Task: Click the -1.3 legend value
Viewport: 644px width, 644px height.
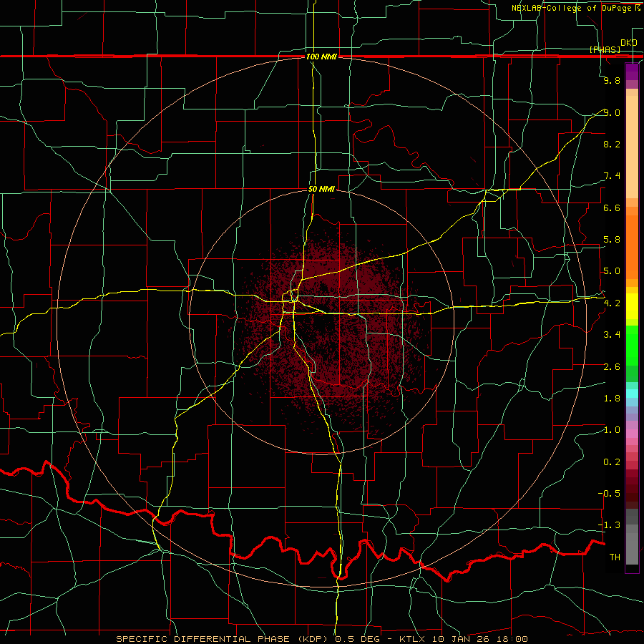Action: tap(610, 525)
